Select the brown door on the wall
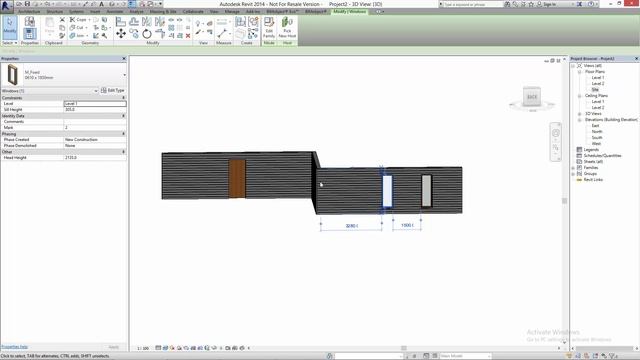The height and width of the screenshot is (360, 640). tap(237, 179)
